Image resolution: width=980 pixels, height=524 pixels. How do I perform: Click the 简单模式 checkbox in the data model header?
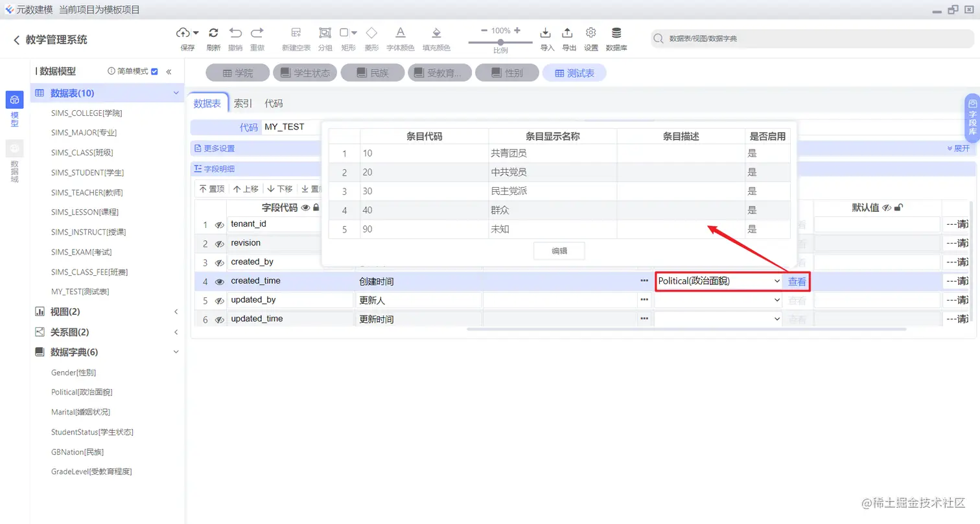tap(153, 71)
